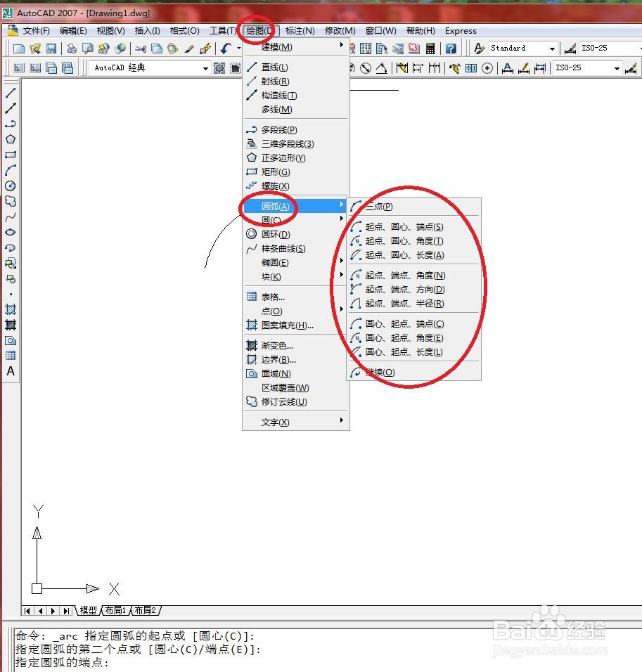This screenshot has height=672, width=642.
Task: Click the Match Properties brush icon
Action: coord(189,49)
